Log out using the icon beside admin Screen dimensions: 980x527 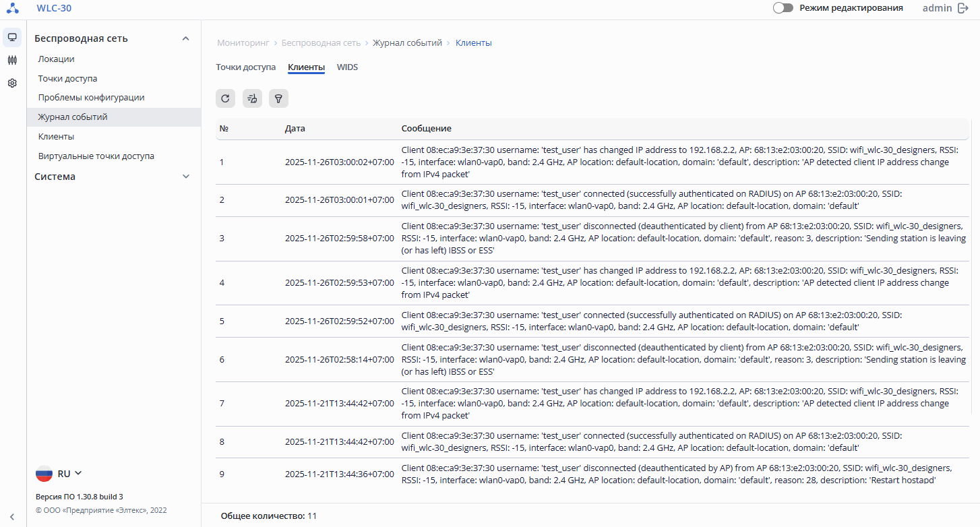[963, 8]
